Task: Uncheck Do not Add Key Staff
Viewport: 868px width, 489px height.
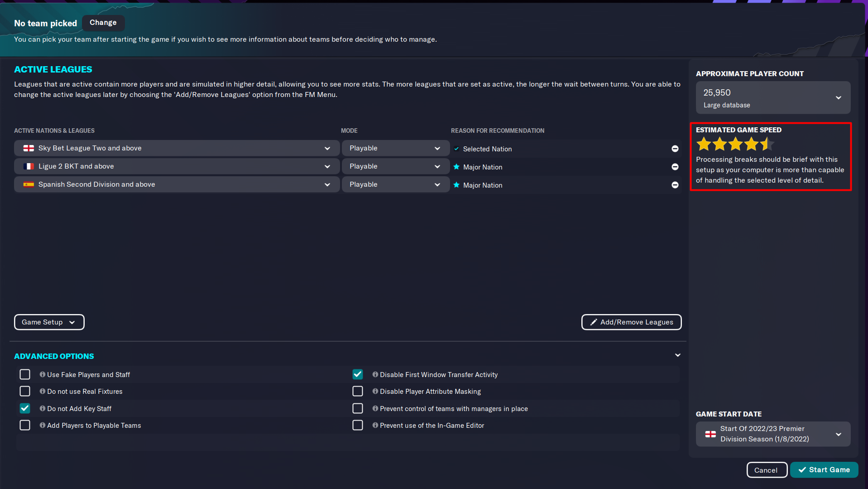Action: click(x=25, y=408)
